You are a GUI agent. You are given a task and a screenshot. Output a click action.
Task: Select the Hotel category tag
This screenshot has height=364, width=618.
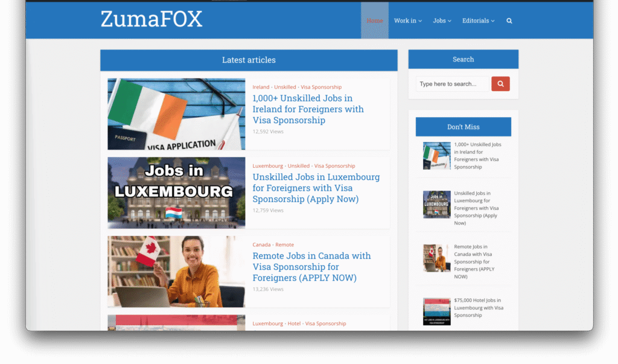pyautogui.click(x=294, y=324)
